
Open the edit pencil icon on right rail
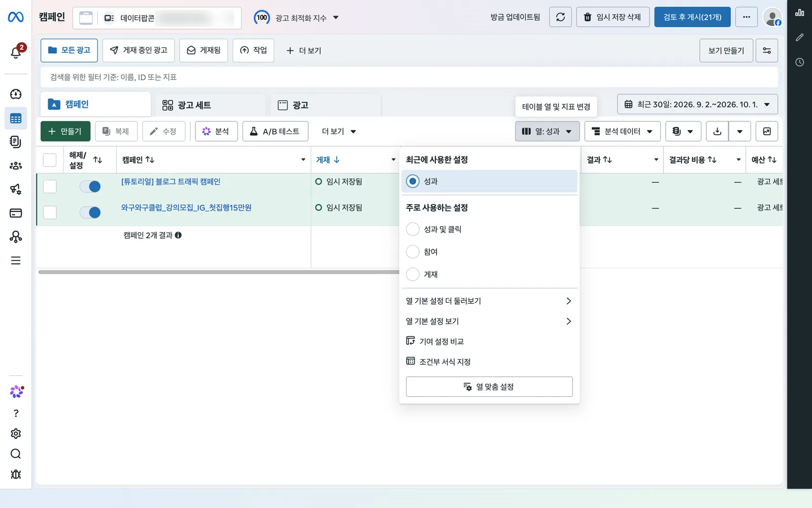800,38
